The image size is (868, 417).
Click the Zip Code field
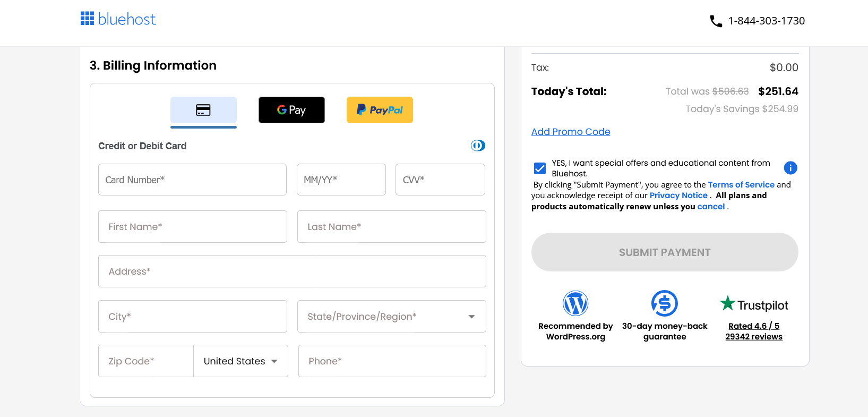pos(146,361)
